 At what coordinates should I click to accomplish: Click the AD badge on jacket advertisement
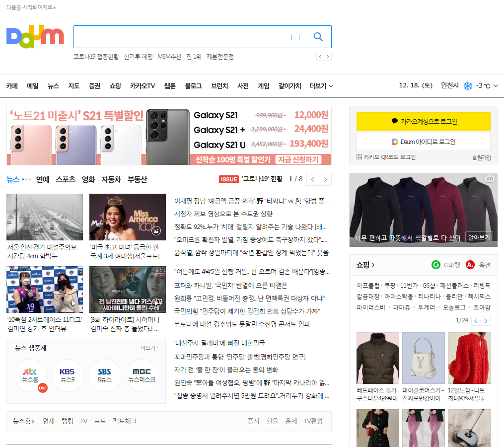click(490, 179)
